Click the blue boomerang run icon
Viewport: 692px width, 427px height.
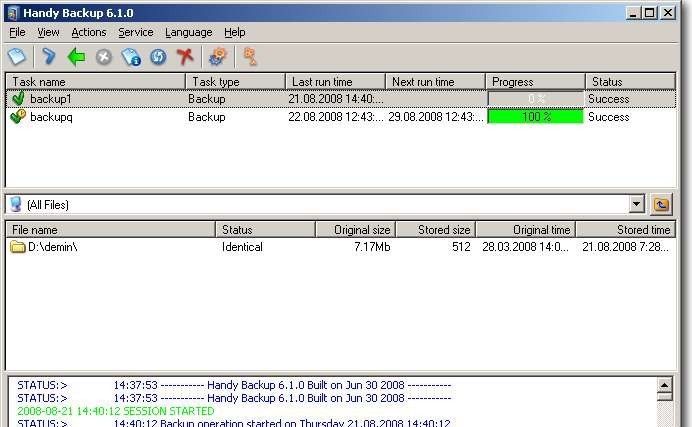point(49,56)
